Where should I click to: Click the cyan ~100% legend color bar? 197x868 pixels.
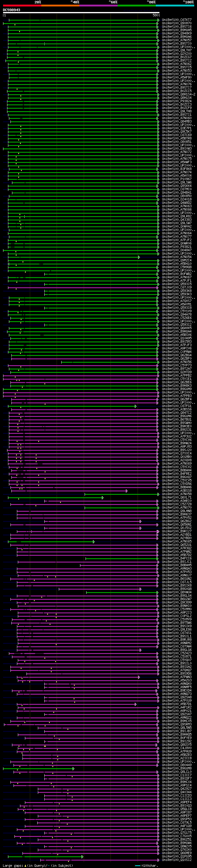(x=175, y=6)
